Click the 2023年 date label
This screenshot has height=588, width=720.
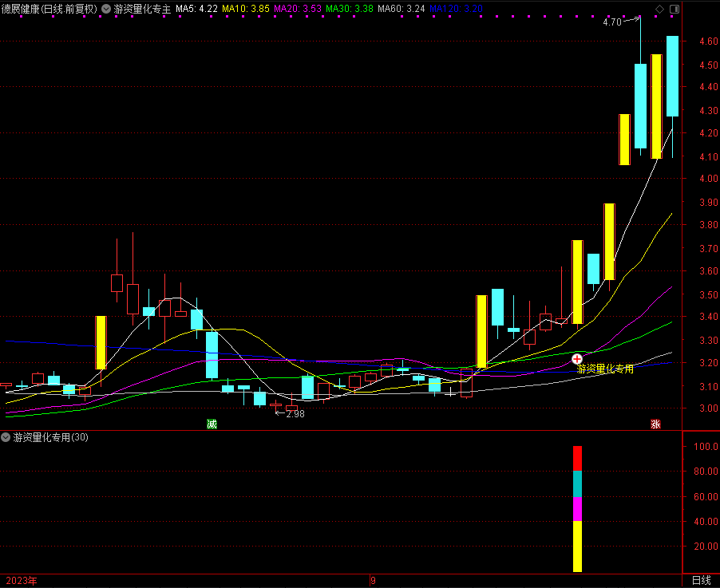[x=21, y=581]
